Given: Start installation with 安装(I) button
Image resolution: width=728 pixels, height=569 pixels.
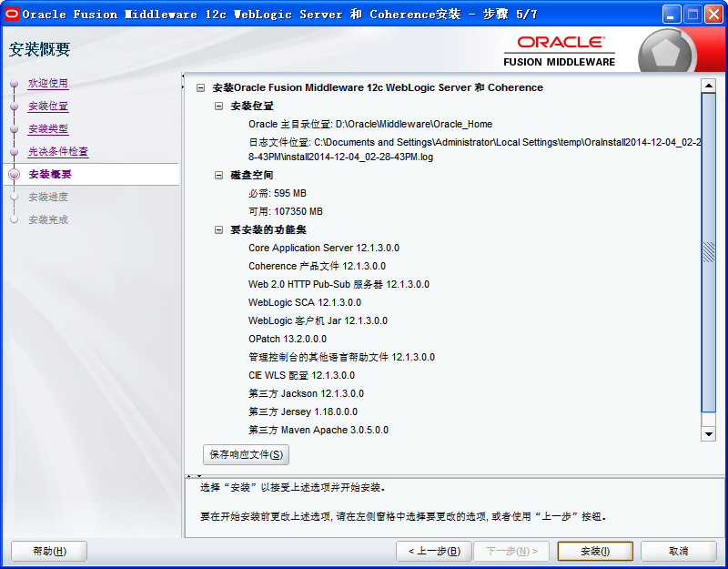Looking at the screenshot, I should click(x=595, y=552).
